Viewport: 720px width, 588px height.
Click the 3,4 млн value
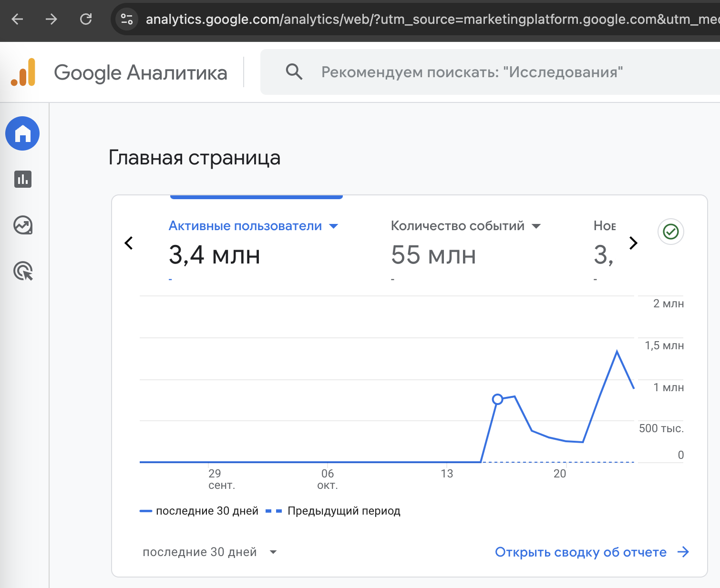pos(215,255)
